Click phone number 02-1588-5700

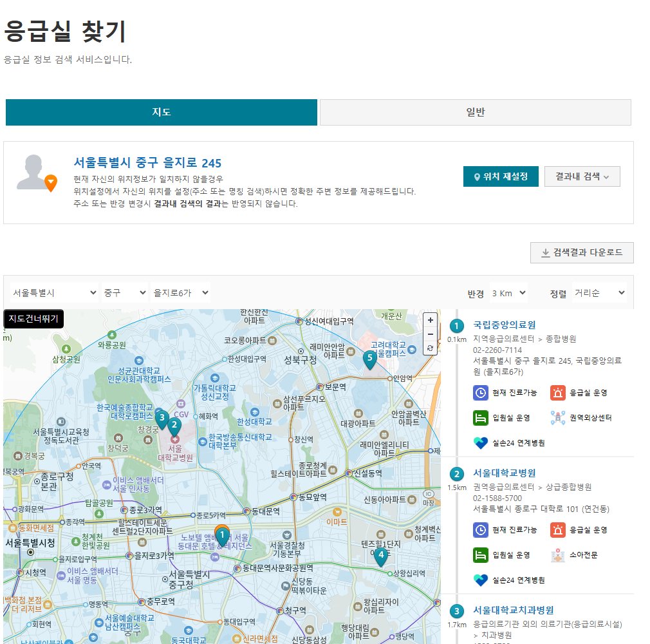[x=497, y=498]
